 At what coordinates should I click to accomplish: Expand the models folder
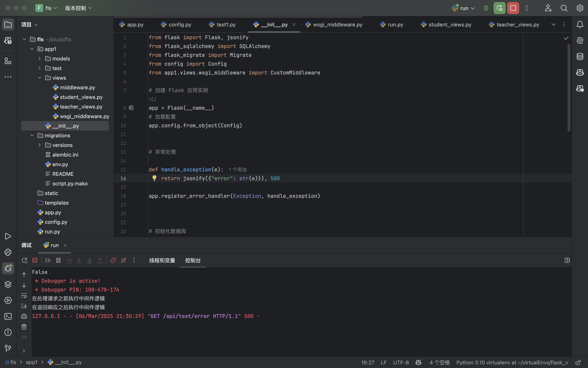click(40, 59)
